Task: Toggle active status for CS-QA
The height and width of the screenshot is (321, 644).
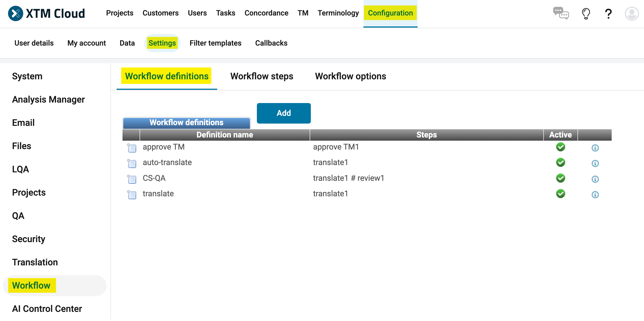Action: (x=560, y=178)
